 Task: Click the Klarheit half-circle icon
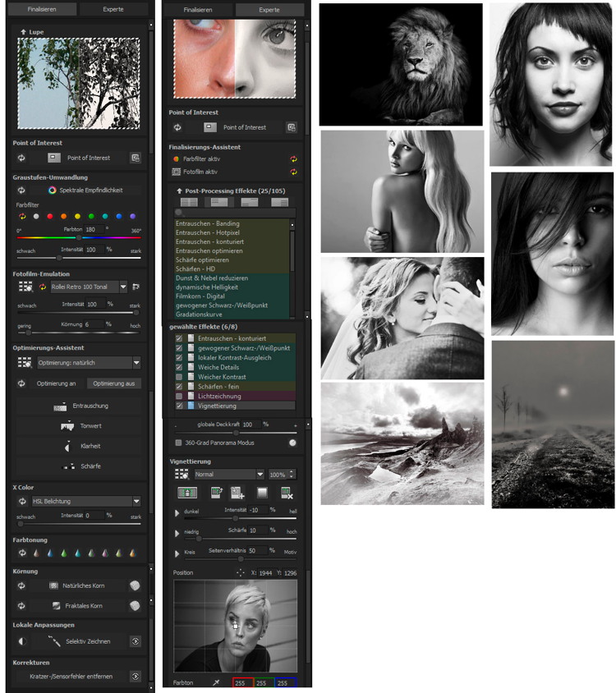[67, 446]
